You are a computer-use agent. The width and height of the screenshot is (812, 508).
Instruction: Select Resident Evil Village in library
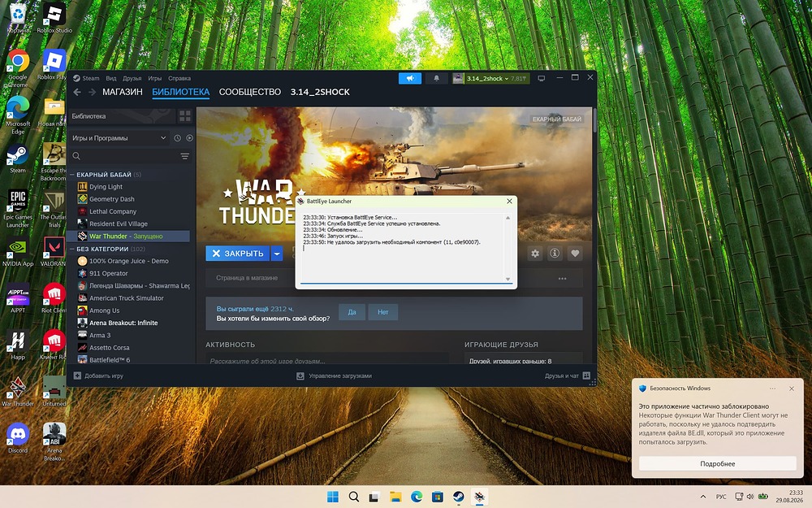tap(118, 224)
